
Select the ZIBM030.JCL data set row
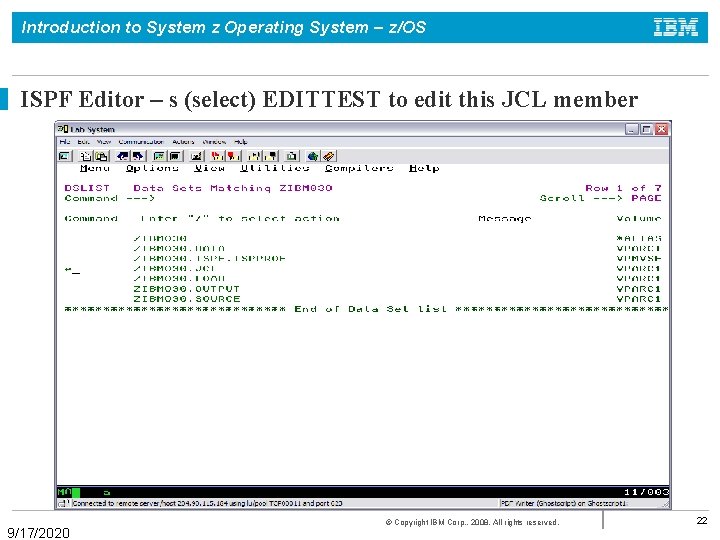[x=174, y=269]
